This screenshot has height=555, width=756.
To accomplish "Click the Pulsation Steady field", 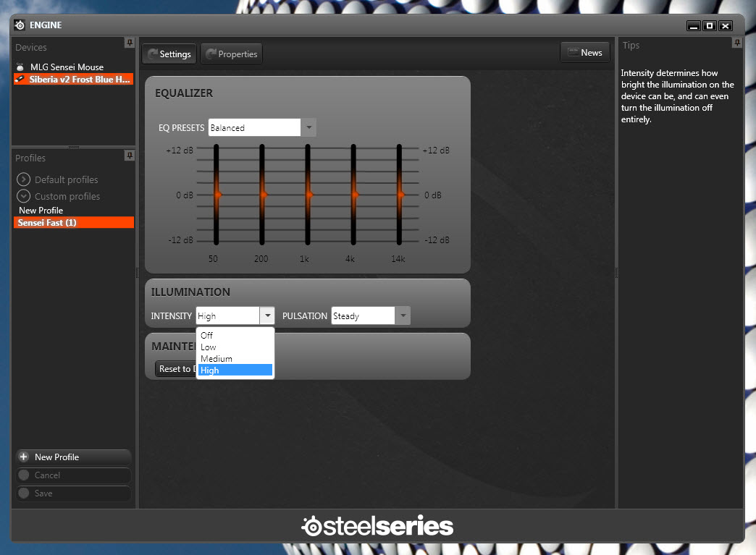I will point(364,315).
